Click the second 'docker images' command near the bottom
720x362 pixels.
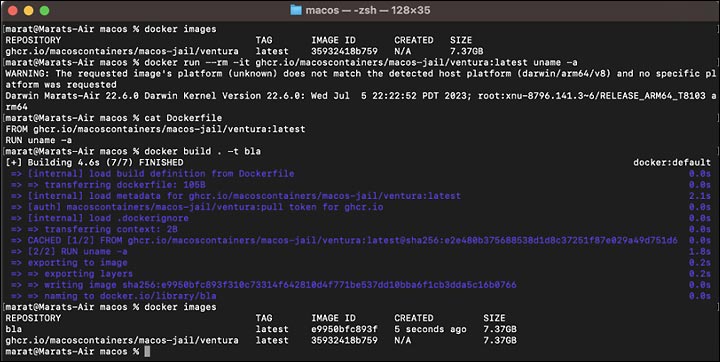(180, 307)
